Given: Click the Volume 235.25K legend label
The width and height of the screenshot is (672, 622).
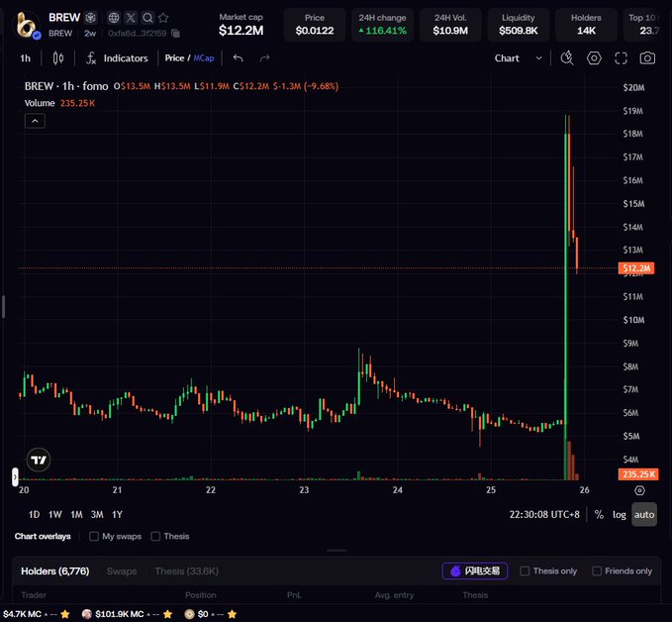Looking at the screenshot, I should pyautogui.click(x=59, y=103).
